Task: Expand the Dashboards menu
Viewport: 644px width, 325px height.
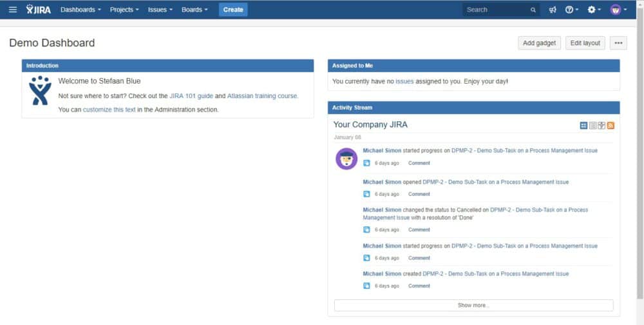Action: 80,10
